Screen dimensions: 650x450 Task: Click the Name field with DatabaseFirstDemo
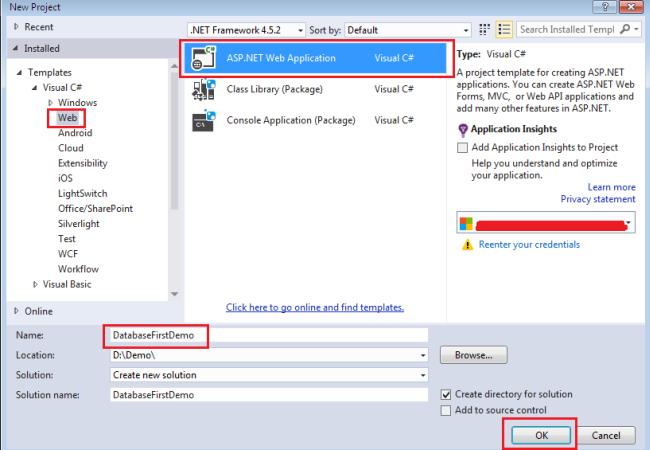click(x=269, y=335)
